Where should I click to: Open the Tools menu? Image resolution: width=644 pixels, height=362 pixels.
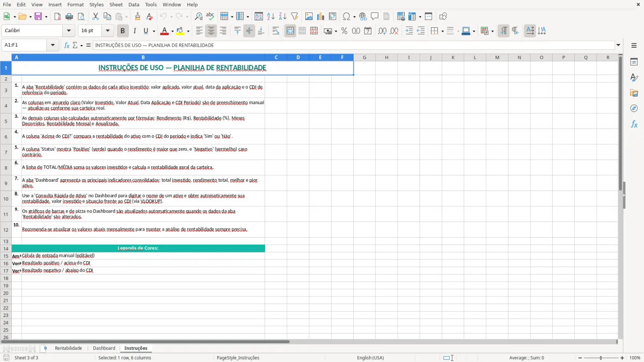[151, 4]
